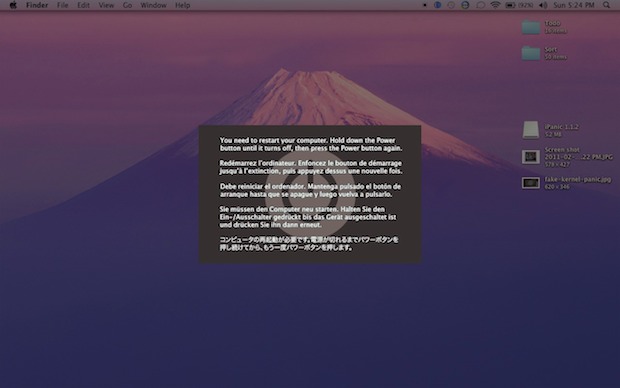The image size is (620, 388).
Task: Click the 'Sort' folder name label
Action: pos(551,49)
